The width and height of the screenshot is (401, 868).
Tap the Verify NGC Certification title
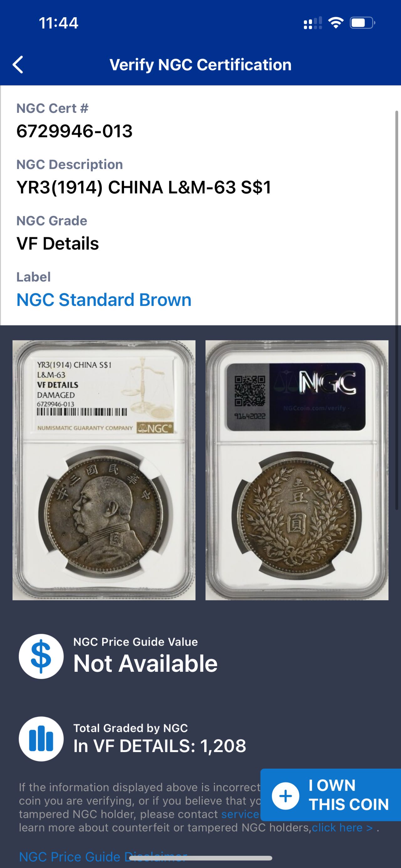201,65
